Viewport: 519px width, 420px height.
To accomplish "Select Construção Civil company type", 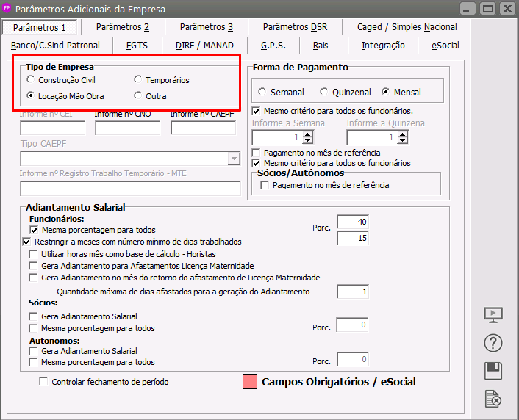I will [x=30, y=80].
